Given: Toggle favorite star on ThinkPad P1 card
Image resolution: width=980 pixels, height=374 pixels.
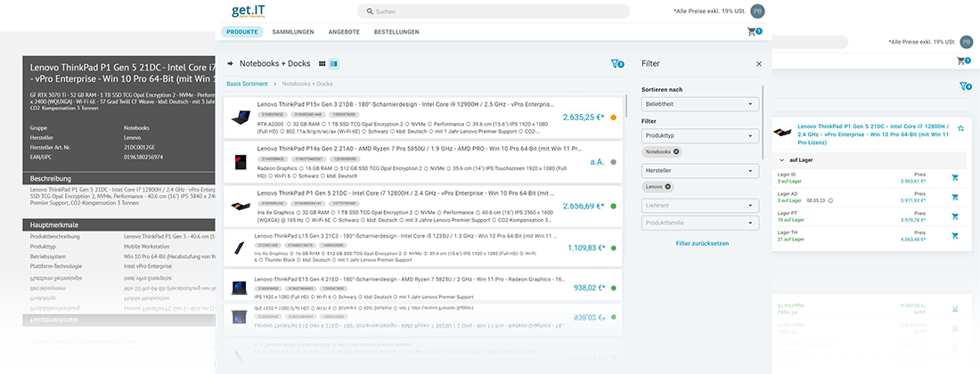Looking at the screenshot, I should pos(960,128).
